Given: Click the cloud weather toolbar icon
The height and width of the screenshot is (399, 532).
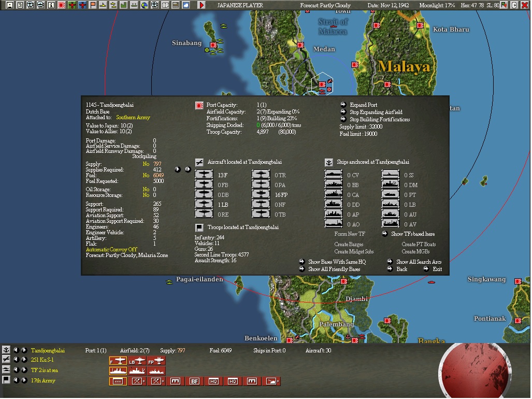Looking at the screenshot, I should 185,5.
